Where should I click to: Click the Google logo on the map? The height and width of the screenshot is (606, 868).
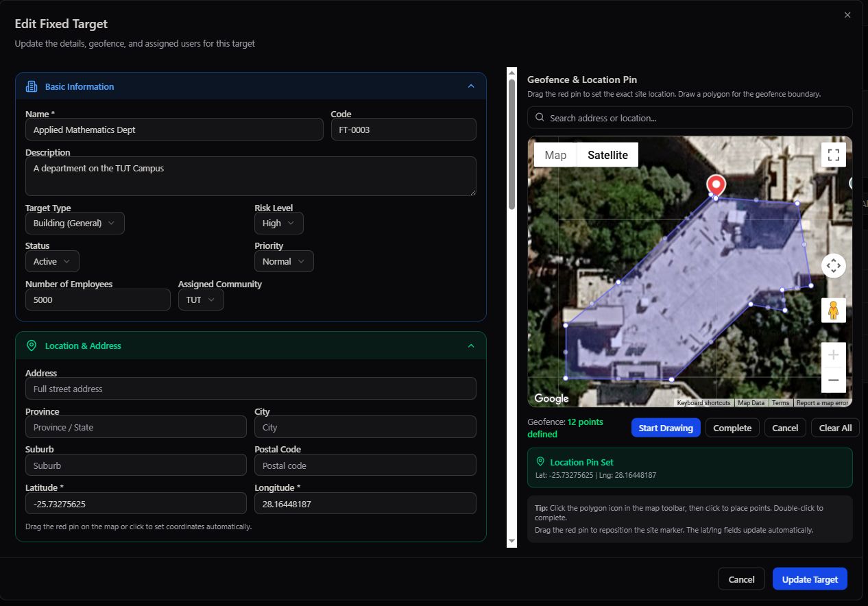tap(551, 398)
